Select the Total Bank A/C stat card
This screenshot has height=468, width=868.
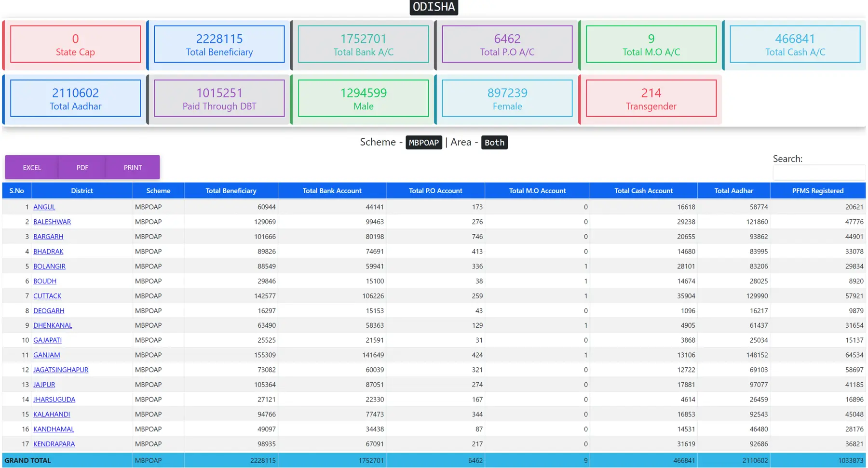362,44
